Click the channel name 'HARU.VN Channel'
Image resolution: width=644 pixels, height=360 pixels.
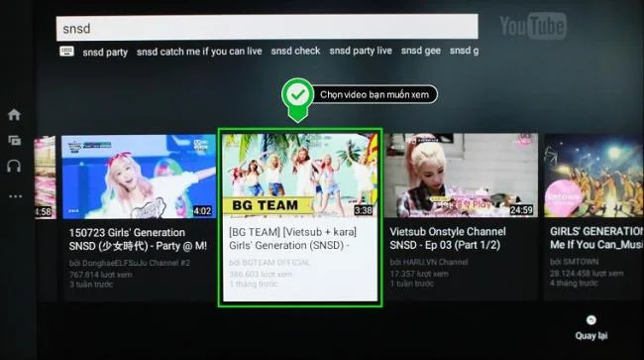tap(435, 262)
